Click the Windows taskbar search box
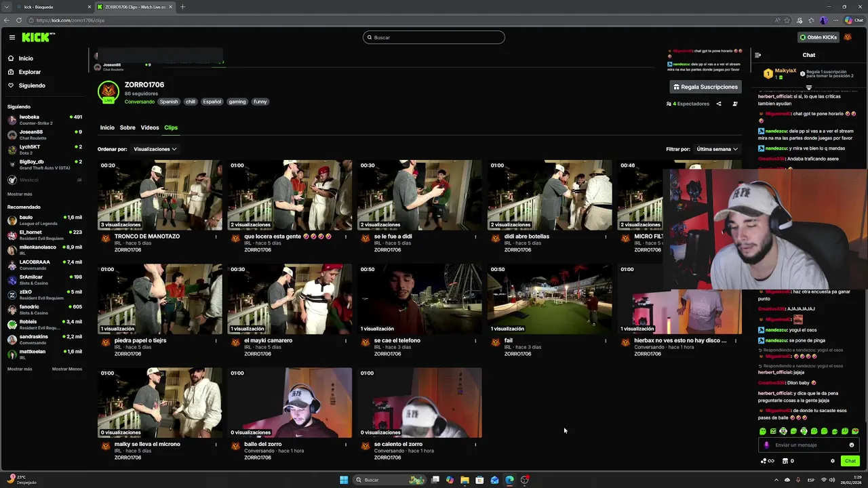 pyautogui.click(x=389, y=480)
